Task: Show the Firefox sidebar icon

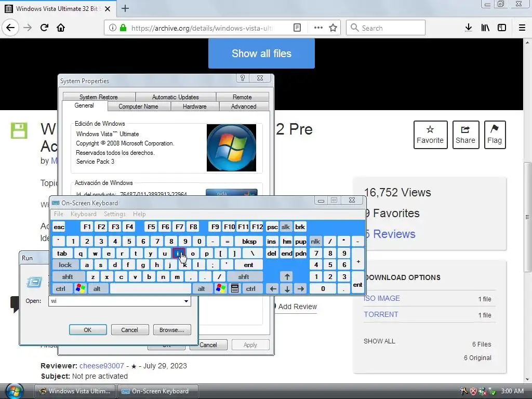Action: click(x=502, y=28)
